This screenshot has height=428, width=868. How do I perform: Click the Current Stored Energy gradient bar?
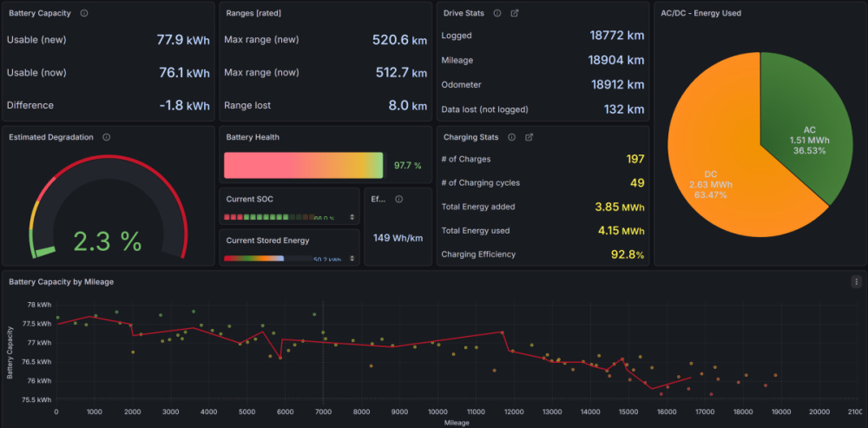coord(253,259)
